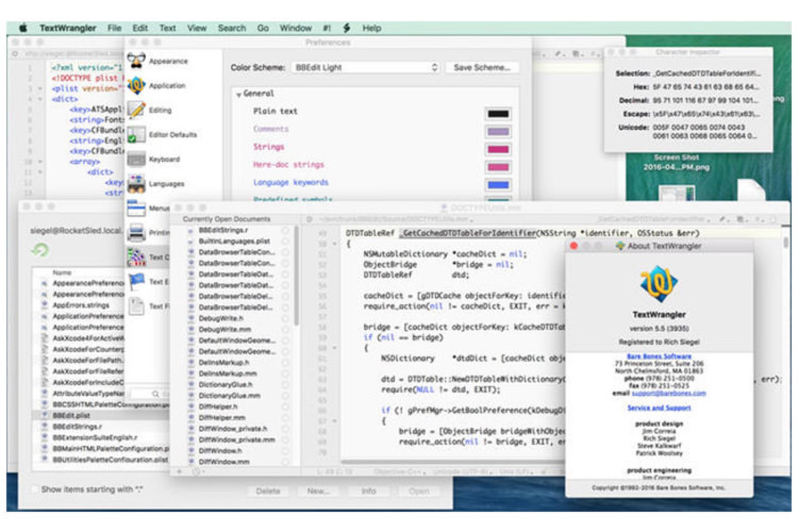798x532 pixels.
Task: Click the Screen Shot file thumbnail on desktop
Action: [677, 192]
